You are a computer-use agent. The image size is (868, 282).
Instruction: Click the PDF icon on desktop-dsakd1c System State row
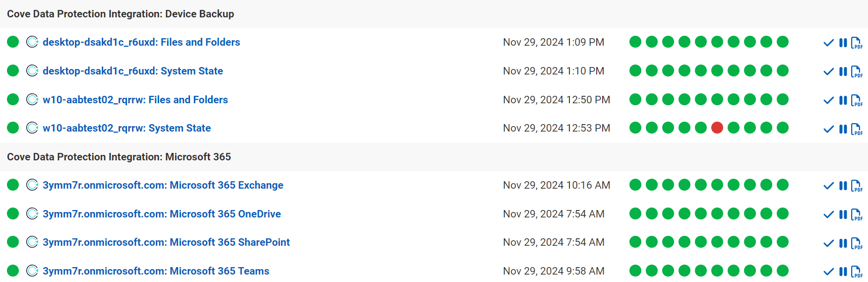(x=856, y=71)
